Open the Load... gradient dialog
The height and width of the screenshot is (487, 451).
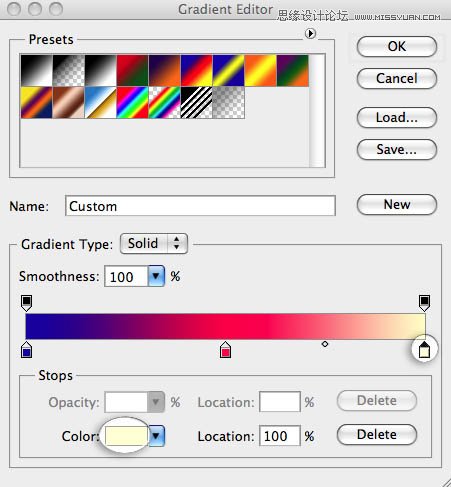coord(397,117)
